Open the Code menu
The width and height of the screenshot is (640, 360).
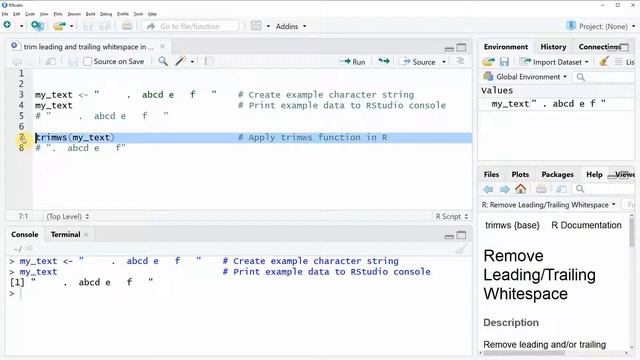point(30,14)
